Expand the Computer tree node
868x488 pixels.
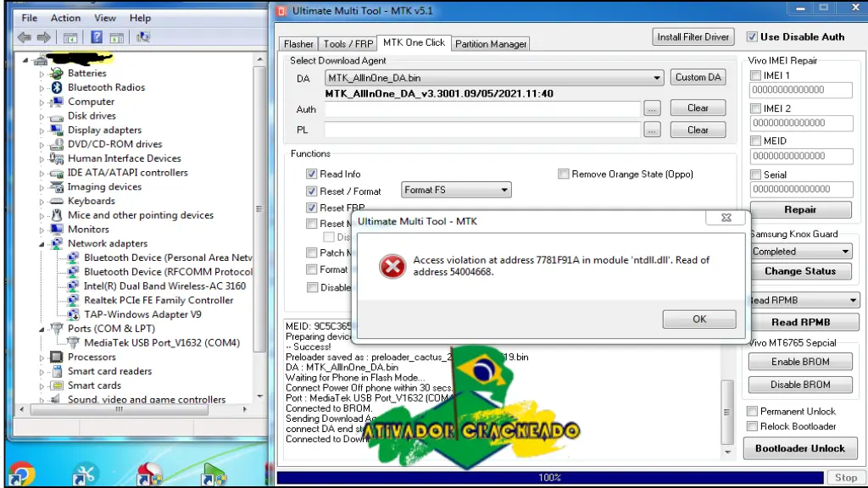(x=42, y=102)
